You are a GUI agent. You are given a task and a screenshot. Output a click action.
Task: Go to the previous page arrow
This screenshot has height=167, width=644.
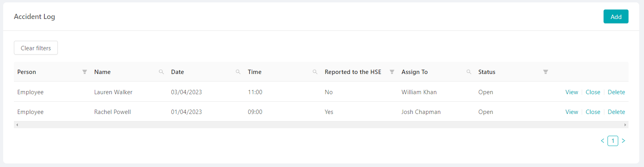[602, 141]
